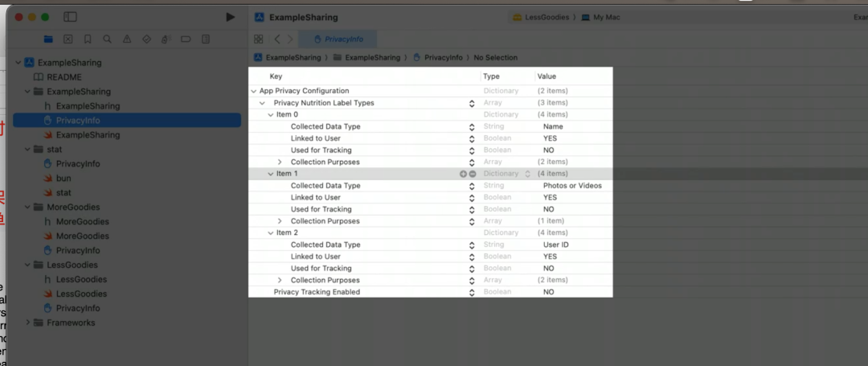Image resolution: width=868 pixels, height=366 pixels.
Task: Open the Source Control navigator
Action: coord(68,39)
